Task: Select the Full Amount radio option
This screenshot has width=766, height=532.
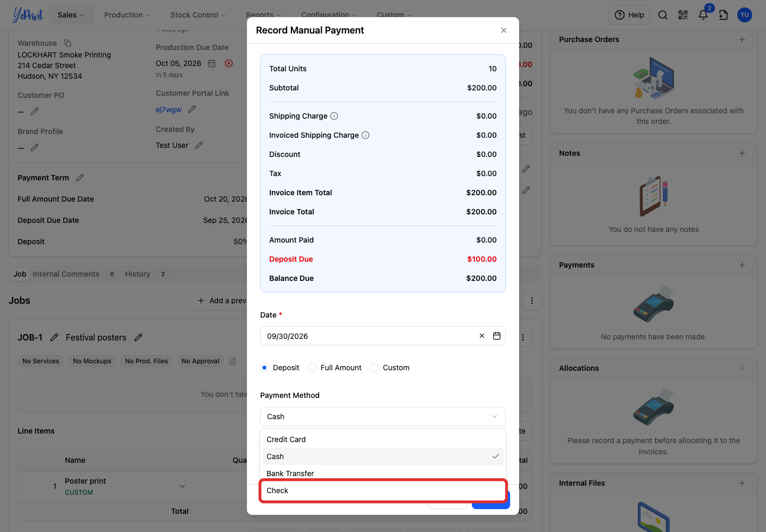Action: (x=312, y=368)
